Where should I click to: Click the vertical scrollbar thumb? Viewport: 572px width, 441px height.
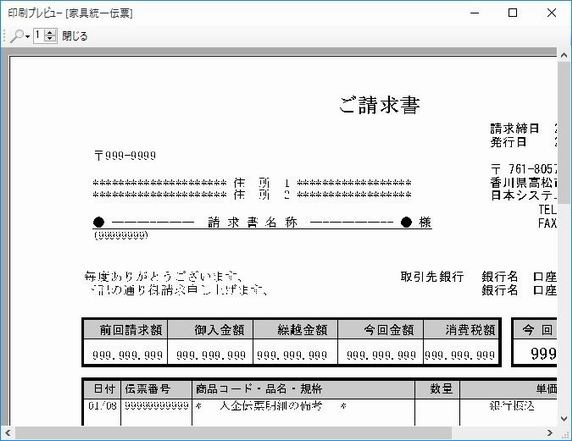(x=564, y=133)
